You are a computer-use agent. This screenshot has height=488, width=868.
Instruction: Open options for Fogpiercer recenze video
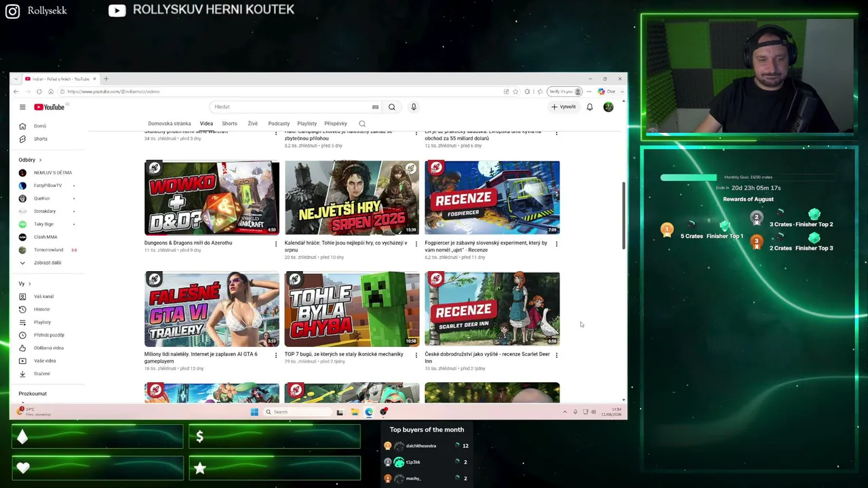[557, 243]
